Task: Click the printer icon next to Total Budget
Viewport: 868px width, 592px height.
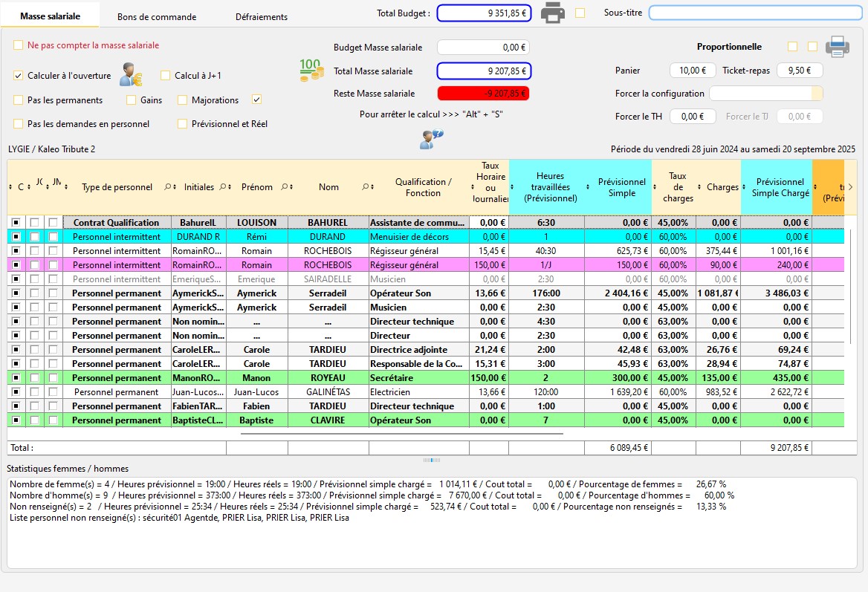Action: [552, 13]
